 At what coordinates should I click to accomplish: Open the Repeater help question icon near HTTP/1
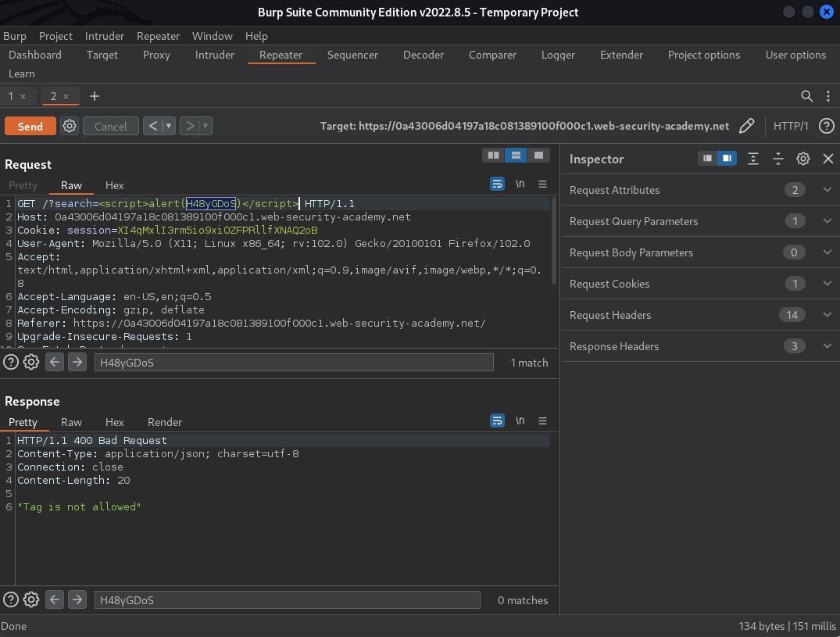click(x=826, y=126)
